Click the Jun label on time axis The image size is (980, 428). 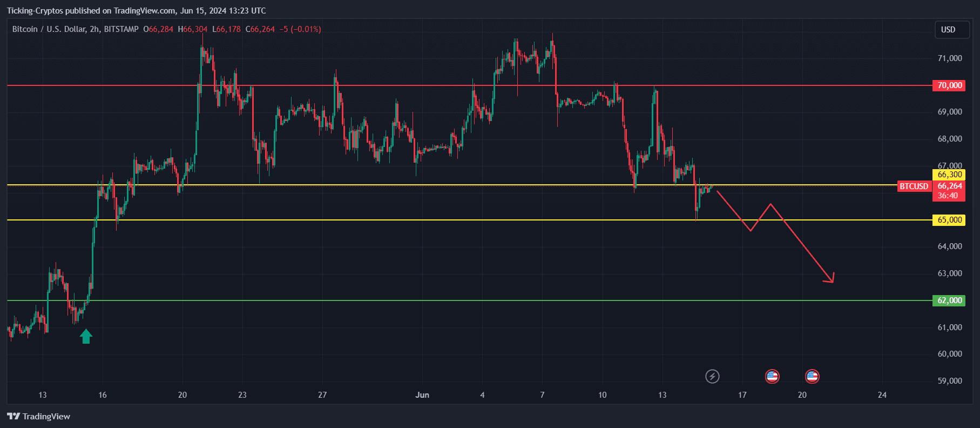[422, 395]
